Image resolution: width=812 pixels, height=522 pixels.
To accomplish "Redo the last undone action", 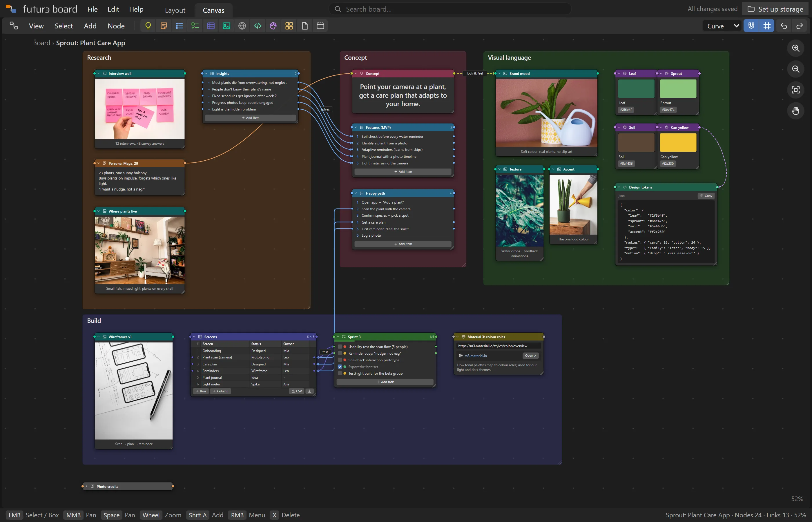I will pos(800,26).
